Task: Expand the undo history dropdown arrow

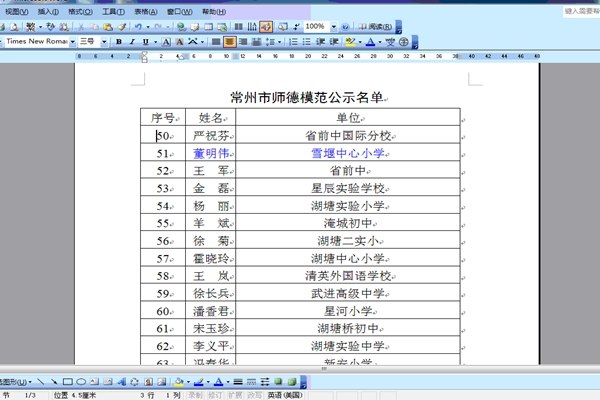Action: (x=148, y=27)
